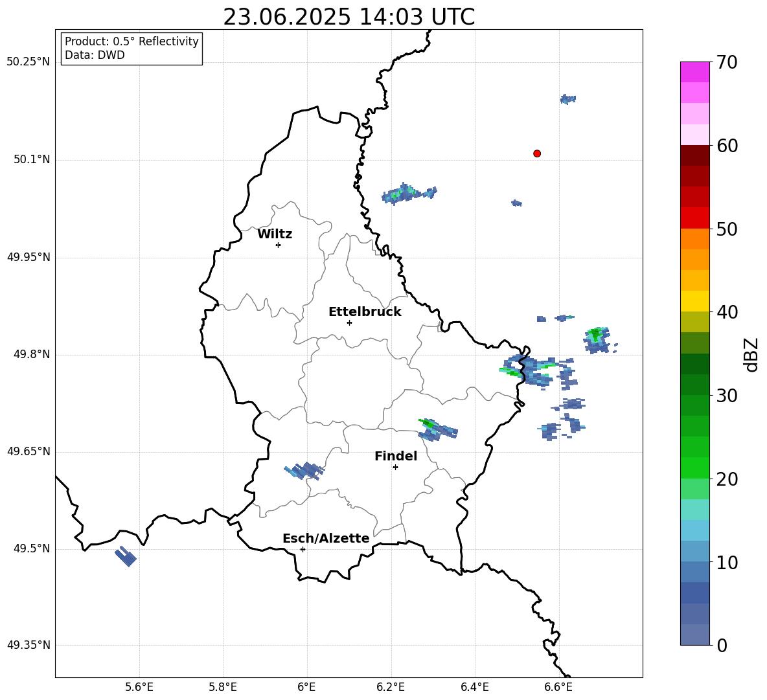Screen dimensions: 767x700
Task: Click the 49.65°N latitude label
Action: click(x=29, y=451)
